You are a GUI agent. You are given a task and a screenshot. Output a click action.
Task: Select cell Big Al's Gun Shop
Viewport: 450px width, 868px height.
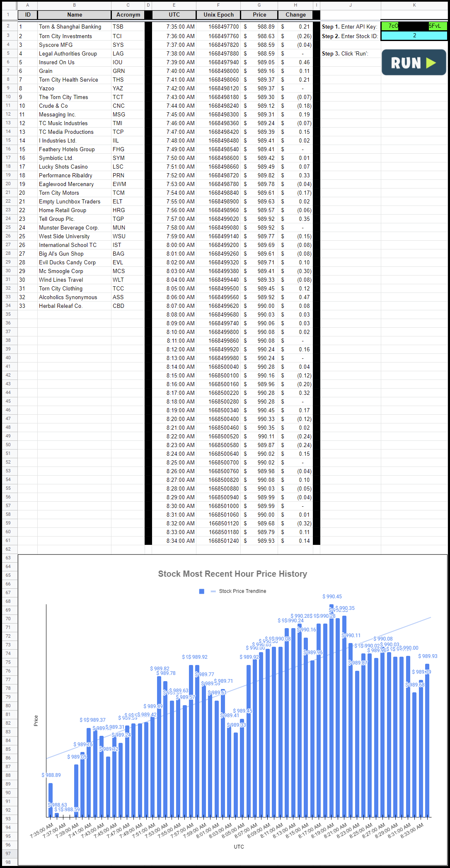point(75,254)
